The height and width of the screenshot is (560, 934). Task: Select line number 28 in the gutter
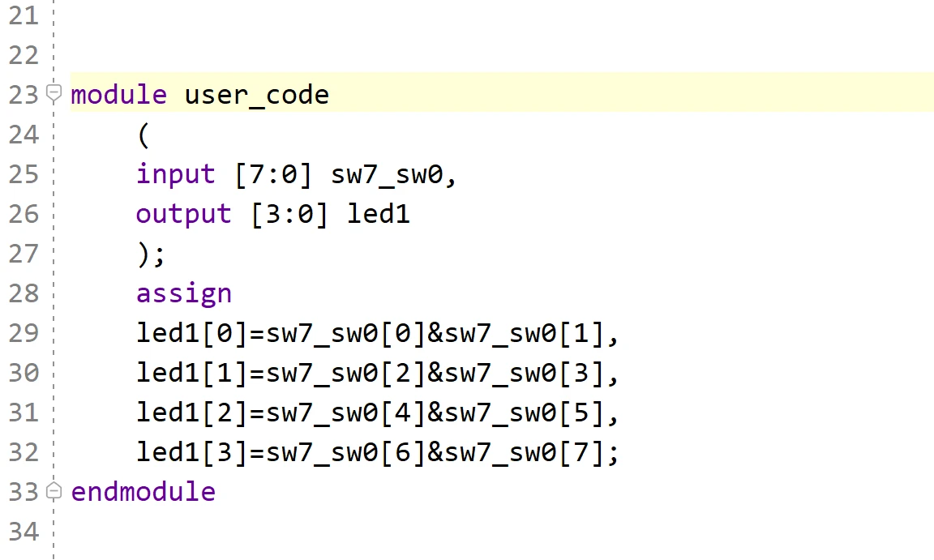[24, 293]
